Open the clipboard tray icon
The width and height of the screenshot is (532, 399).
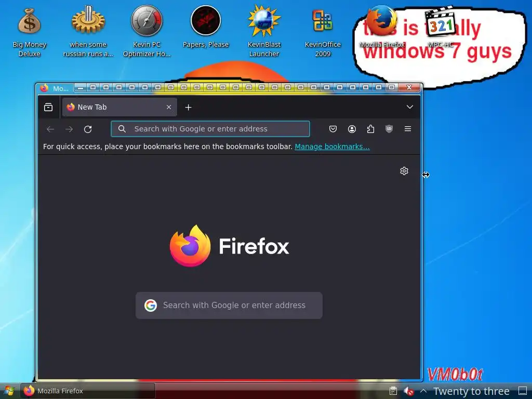pos(393,391)
